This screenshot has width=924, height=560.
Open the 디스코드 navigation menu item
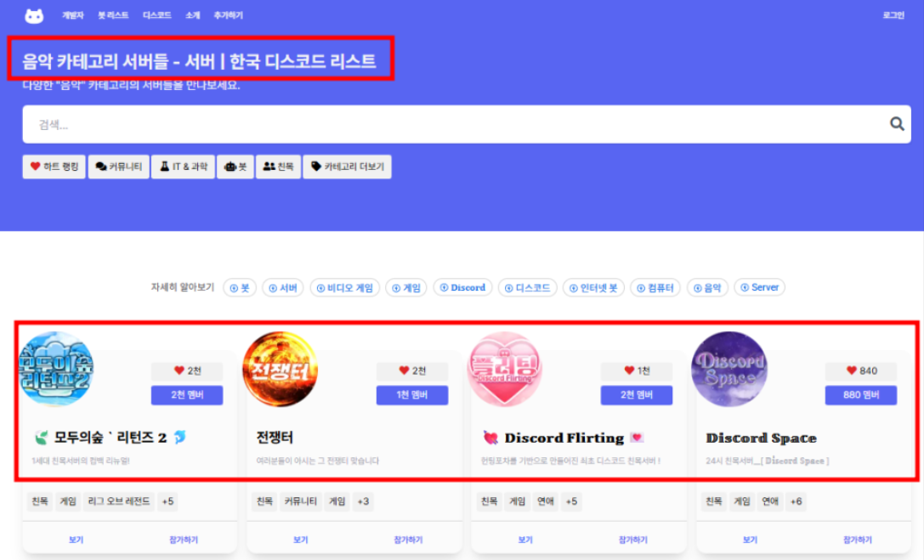156,15
